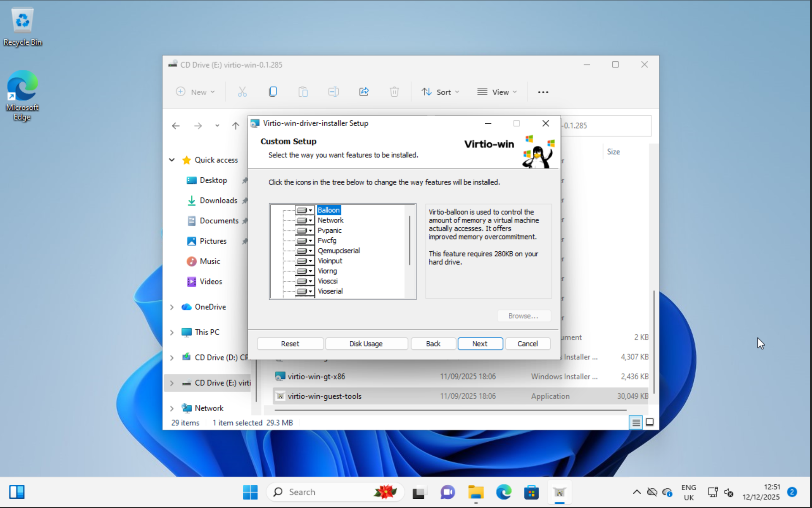The image size is (812, 508).
Task: Click Explorer forward navigation arrow
Action: (x=198, y=125)
